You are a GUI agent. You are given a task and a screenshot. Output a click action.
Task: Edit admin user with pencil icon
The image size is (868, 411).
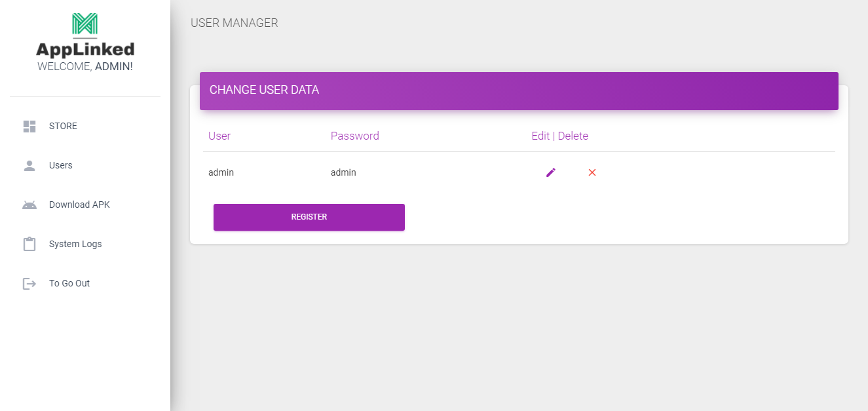pos(551,172)
